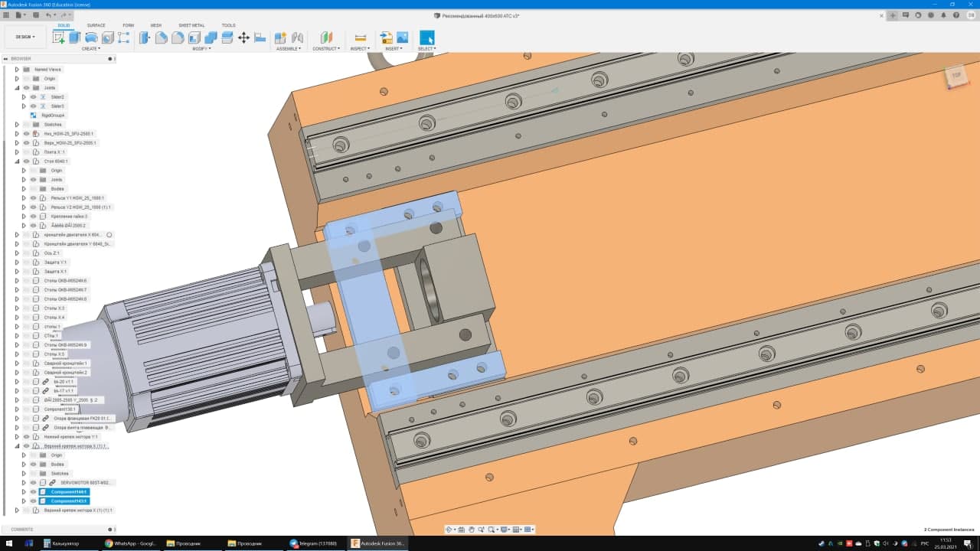Switch to the SURFACE tab
The width and height of the screenshot is (980, 551).
[x=96, y=25]
